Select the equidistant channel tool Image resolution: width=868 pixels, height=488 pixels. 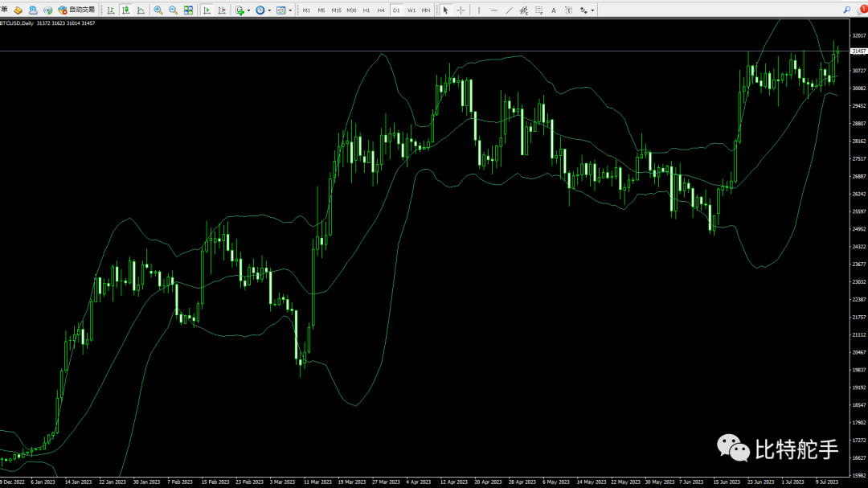click(x=524, y=10)
